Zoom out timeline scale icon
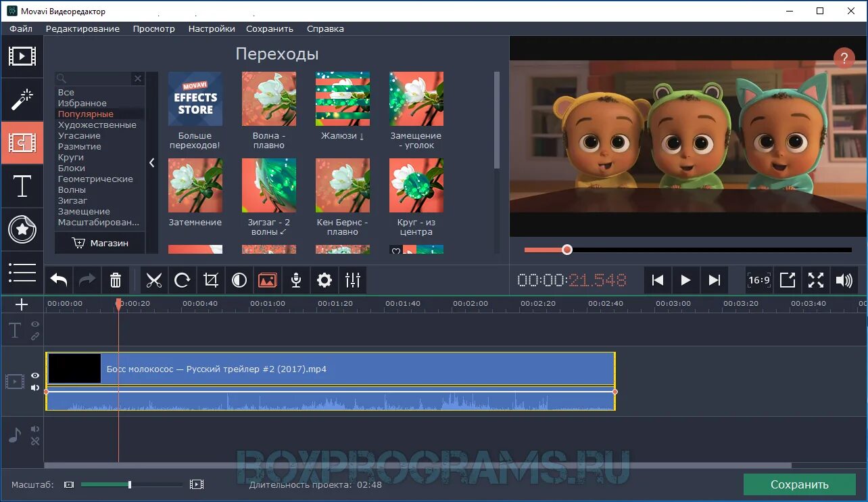This screenshot has width=868, height=502. [x=69, y=484]
